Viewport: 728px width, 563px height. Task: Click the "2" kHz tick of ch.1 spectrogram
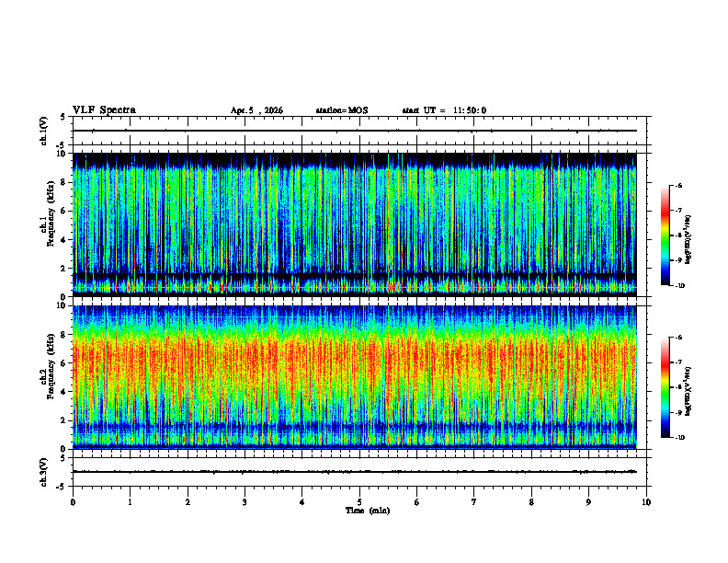tap(64, 269)
